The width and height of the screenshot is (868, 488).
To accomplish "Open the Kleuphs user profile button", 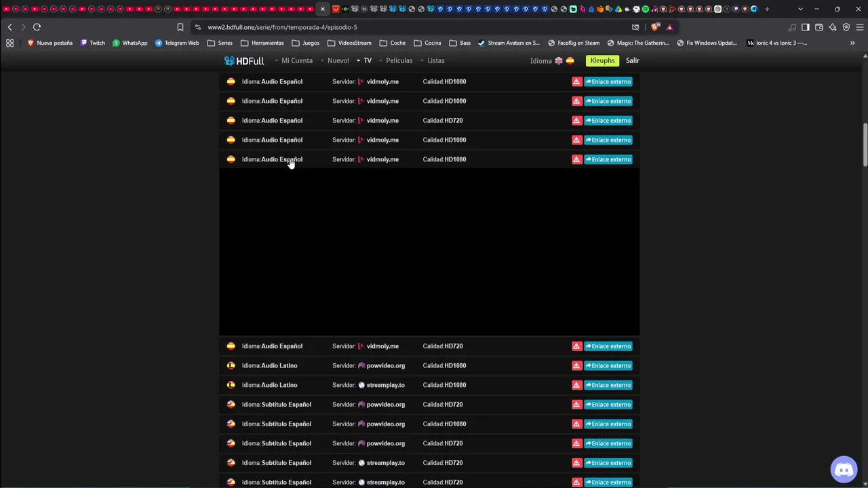I will 602,60.
